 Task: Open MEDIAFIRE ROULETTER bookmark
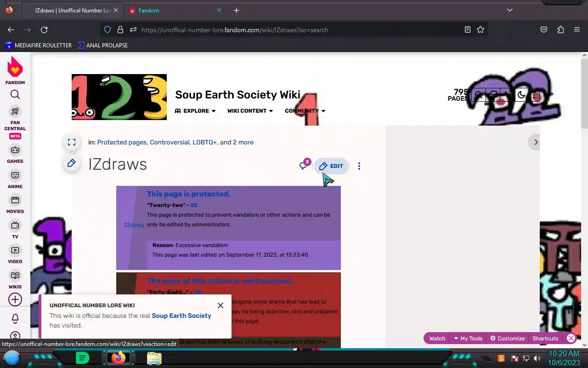(39, 45)
